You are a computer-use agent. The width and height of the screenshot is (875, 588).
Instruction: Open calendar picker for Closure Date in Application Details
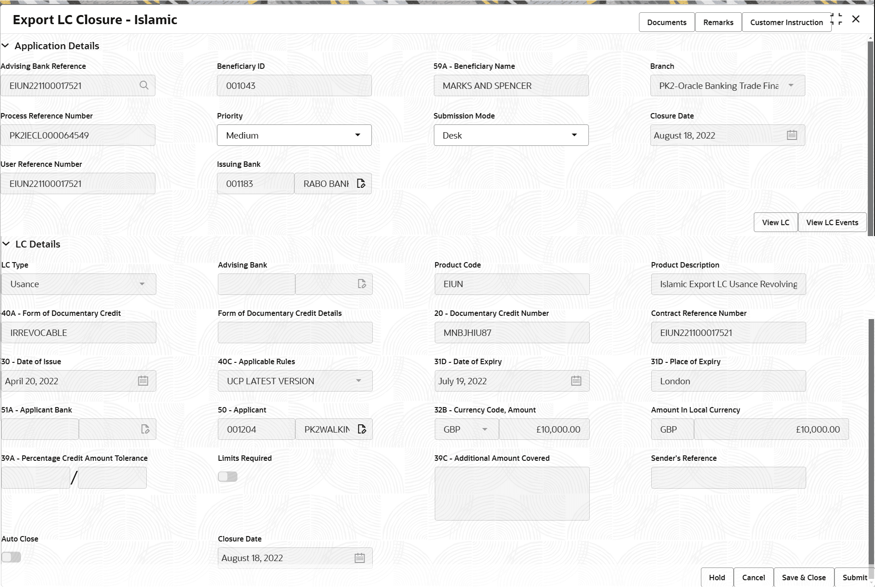pyautogui.click(x=792, y=135)
